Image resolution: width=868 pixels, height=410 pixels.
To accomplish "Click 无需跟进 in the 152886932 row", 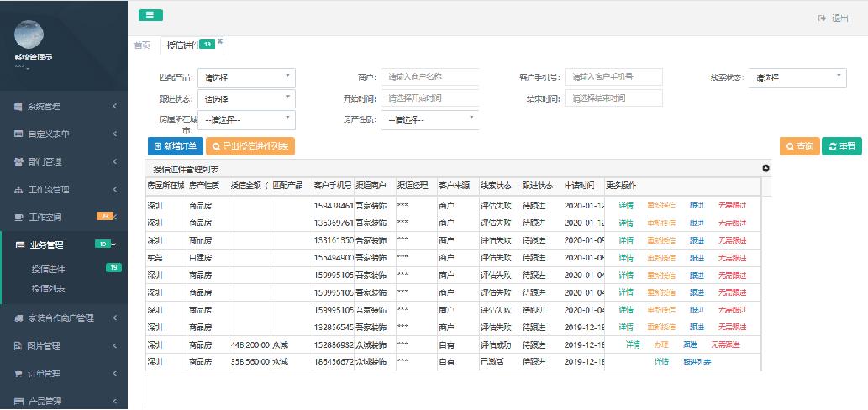I will pos(725,344).
